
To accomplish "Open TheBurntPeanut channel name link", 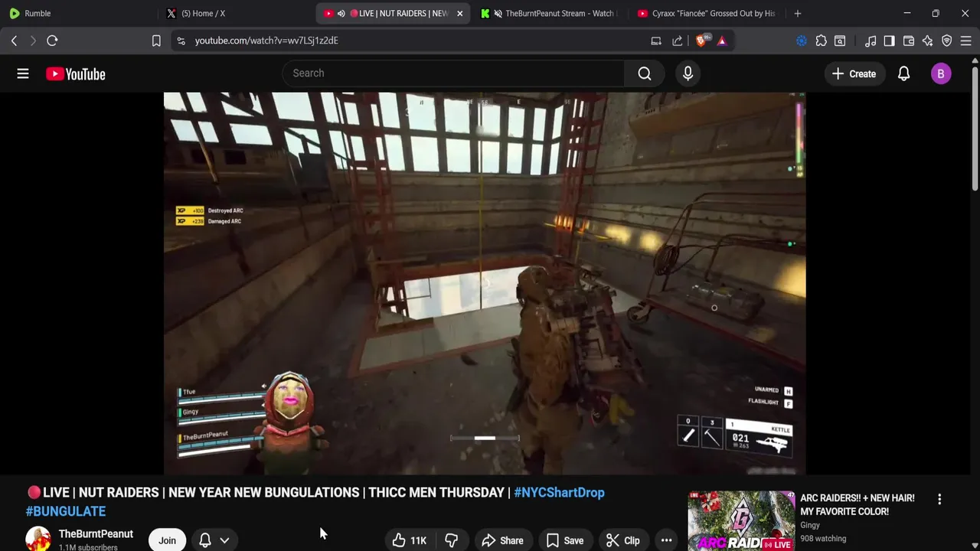I will coord(96,533).
